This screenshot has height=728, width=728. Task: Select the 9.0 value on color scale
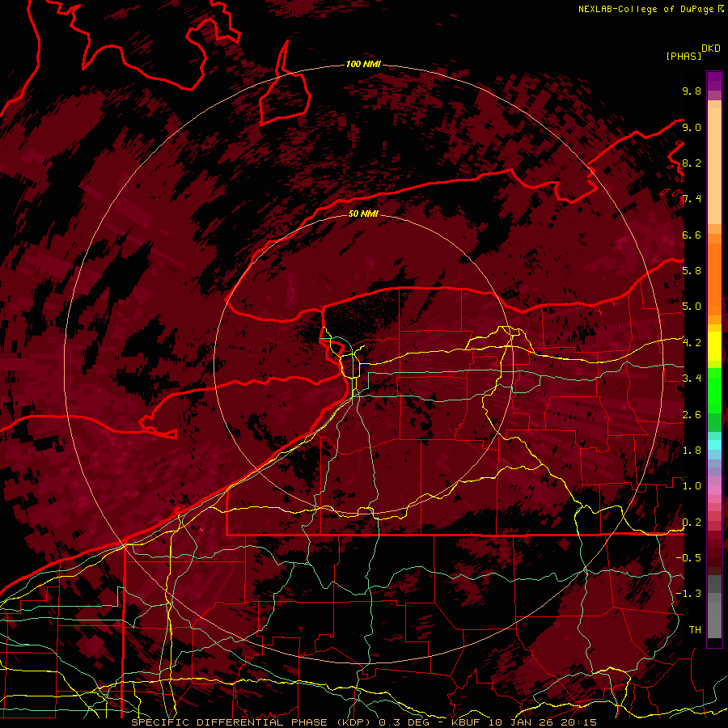[x=692, y=127]
